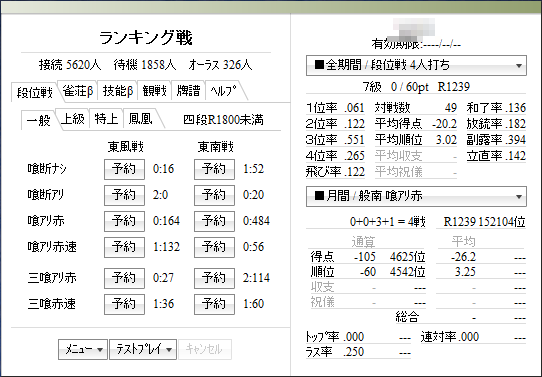542x377 pixels.
Task: Switch to the 観戦 tab
Action: [154, 91]
